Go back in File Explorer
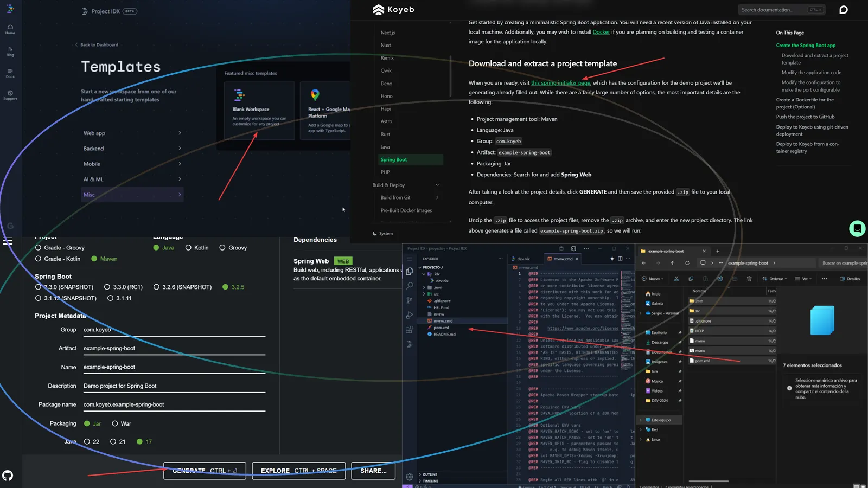Image resolution: width=868 pixels, height=488 pixels. tap(644, 263)
